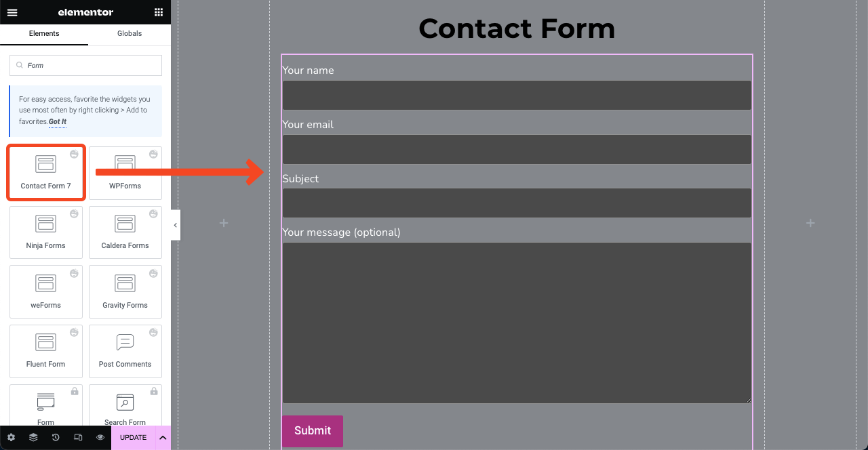Switch to responsive mode icon
Screen dimensions: 868x450
(x=78, y=438)
